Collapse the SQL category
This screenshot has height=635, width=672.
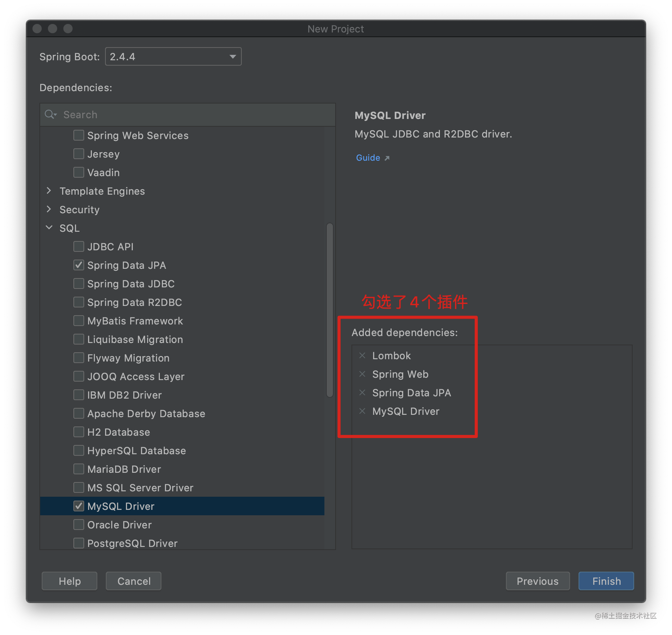[49, 228]
